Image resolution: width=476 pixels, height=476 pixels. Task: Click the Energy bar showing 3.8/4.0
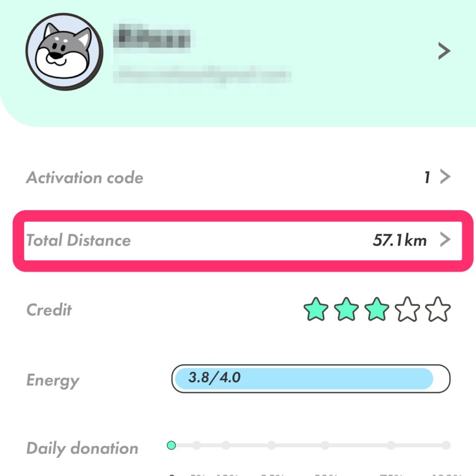tap(311, 378)
